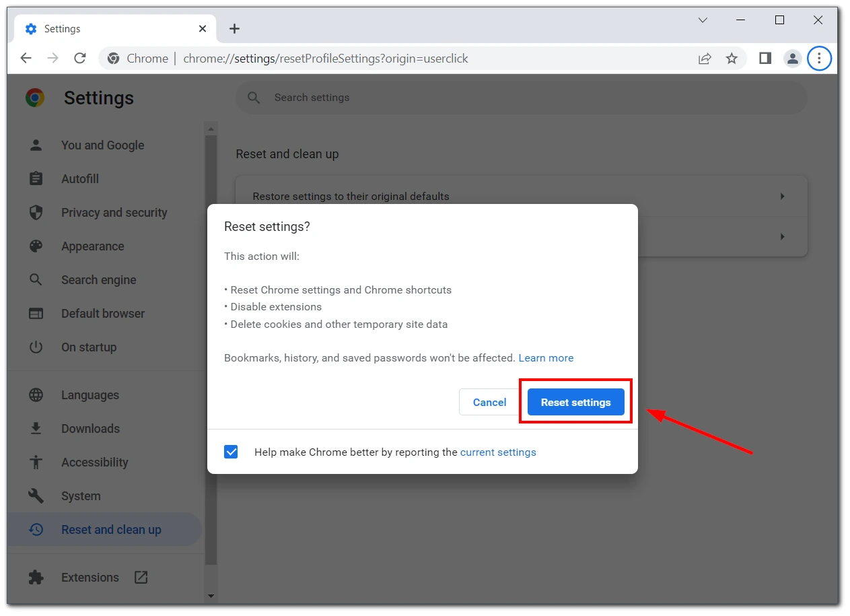Click the Privacy shield icon
The height and width of the screenshot is (616, 850).
click(x=36, y=213)
